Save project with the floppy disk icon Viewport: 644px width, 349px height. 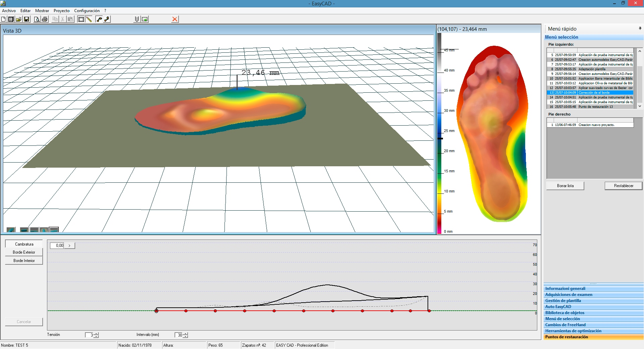tap(27, 19)
